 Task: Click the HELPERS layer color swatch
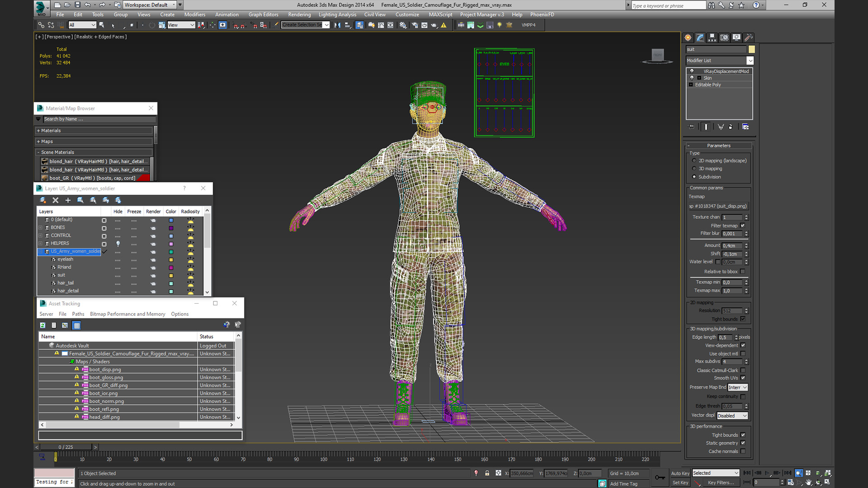click(x=171, y=244)
